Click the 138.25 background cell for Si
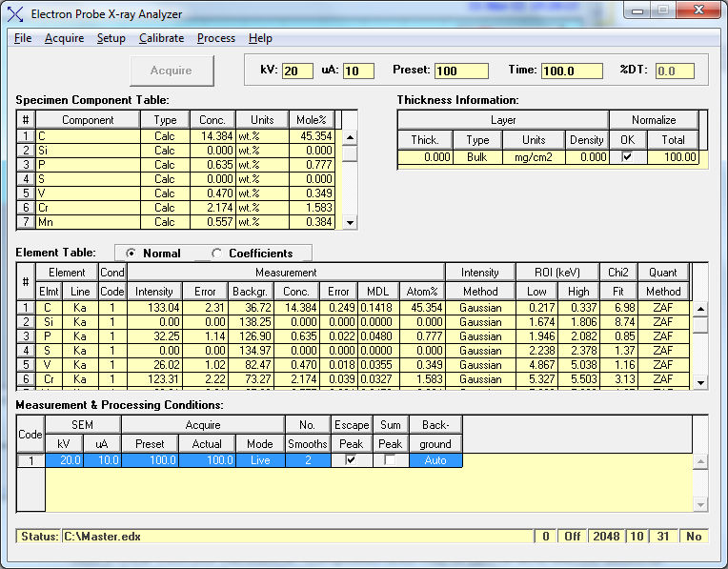Viewport: 728px width, 569px height. [251, 322]
